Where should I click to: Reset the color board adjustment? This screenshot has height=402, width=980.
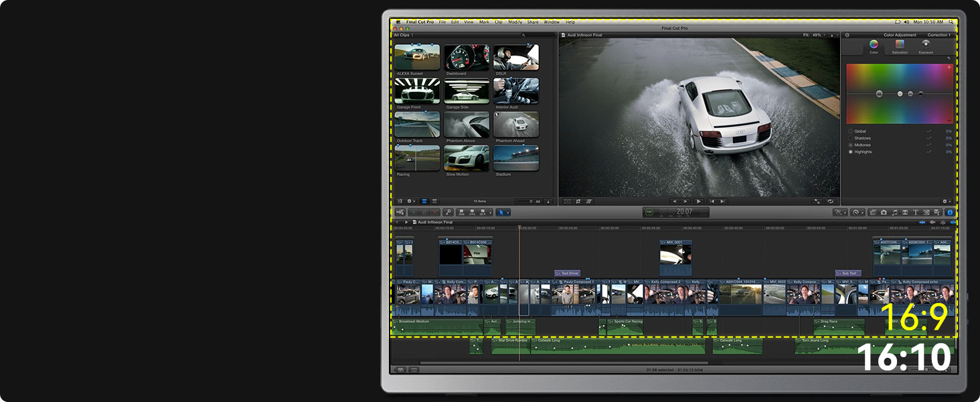click(949, 58)
